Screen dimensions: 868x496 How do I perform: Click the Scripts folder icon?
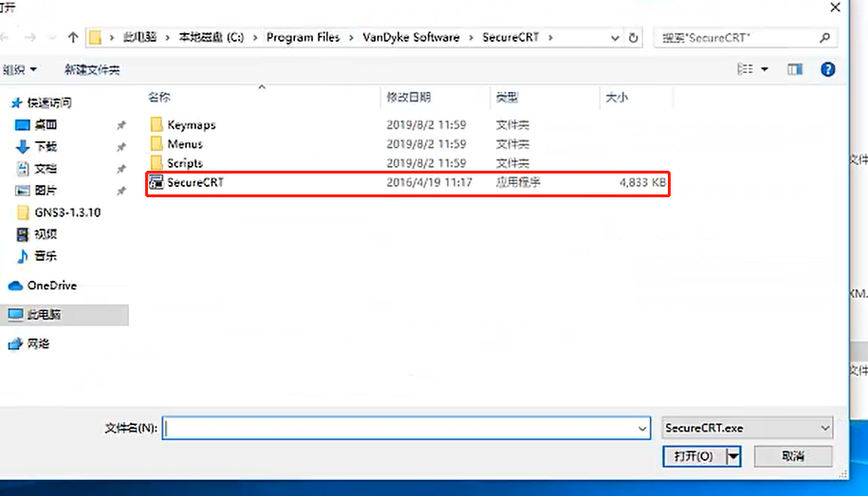(x=157, y=163)
